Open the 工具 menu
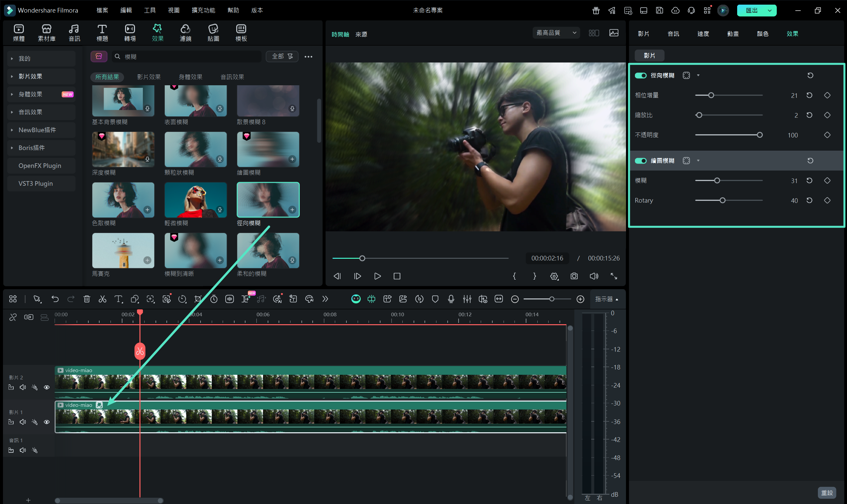The width and height of the screenshot is (847, 504). coord(150,10)
